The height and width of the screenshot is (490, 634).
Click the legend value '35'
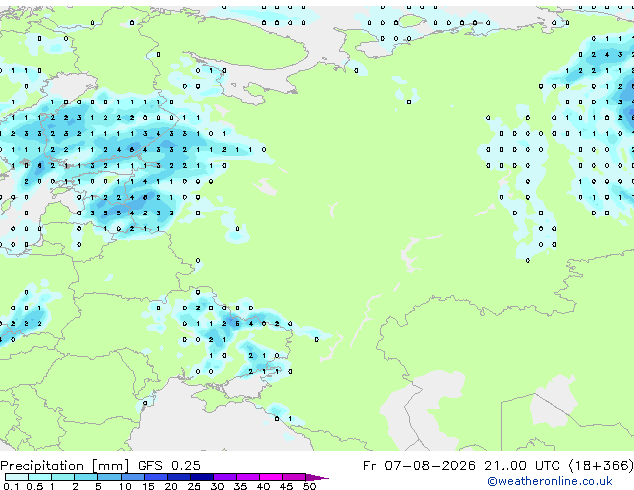(x=240, y=486)
